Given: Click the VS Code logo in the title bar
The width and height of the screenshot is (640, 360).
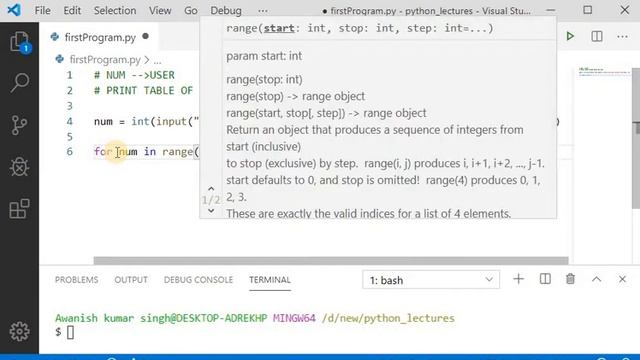Looking at the screenshot, I should (14, 10).
